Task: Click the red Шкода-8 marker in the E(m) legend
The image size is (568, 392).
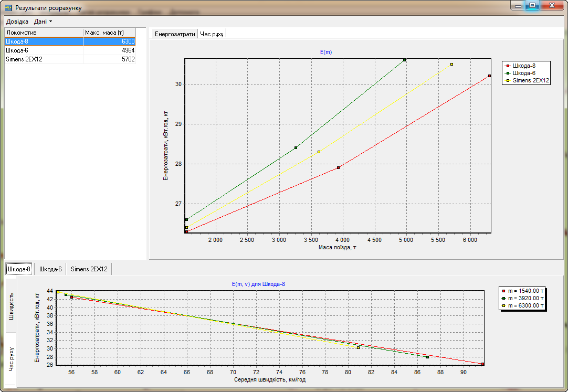Action: [x=508, y=66]
